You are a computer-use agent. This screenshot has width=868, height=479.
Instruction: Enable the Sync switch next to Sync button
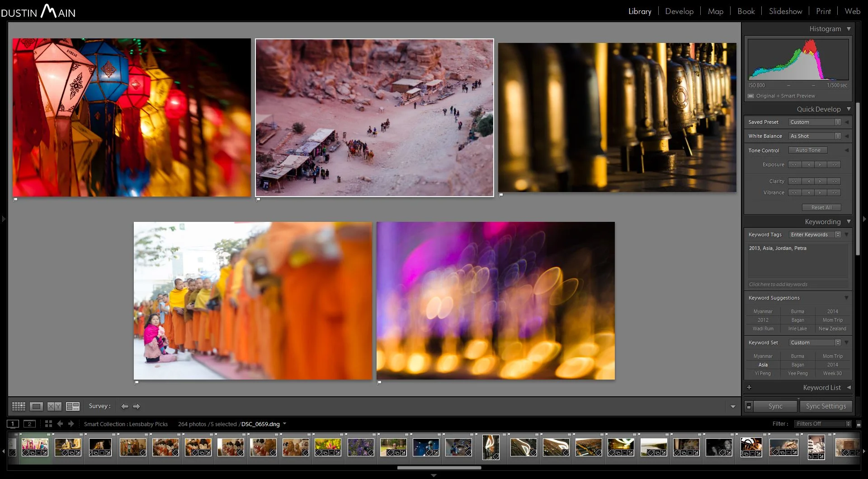click(x=750, y=406)
